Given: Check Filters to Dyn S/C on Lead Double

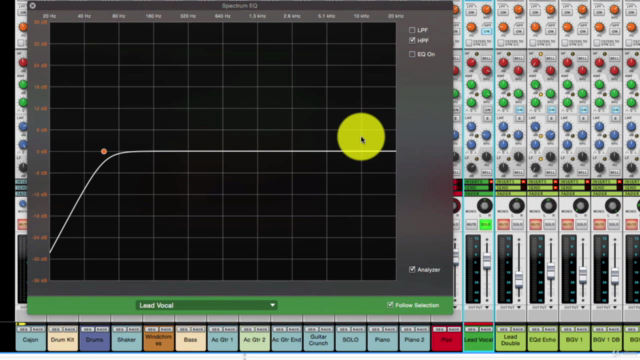Looking at the screenshot, I should click(501, 42).
